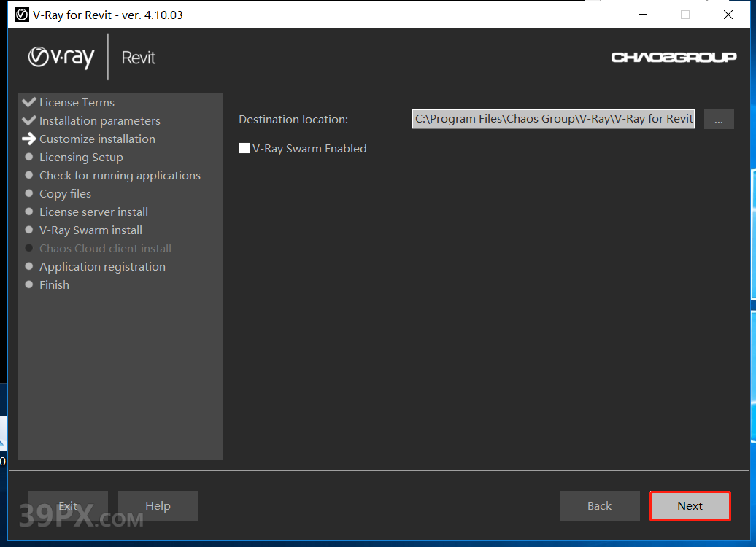The width and height of the screenshot is (756, 547).
Task: Enable the V-Ray Swarm checkbox
Action: pos(244,148)
